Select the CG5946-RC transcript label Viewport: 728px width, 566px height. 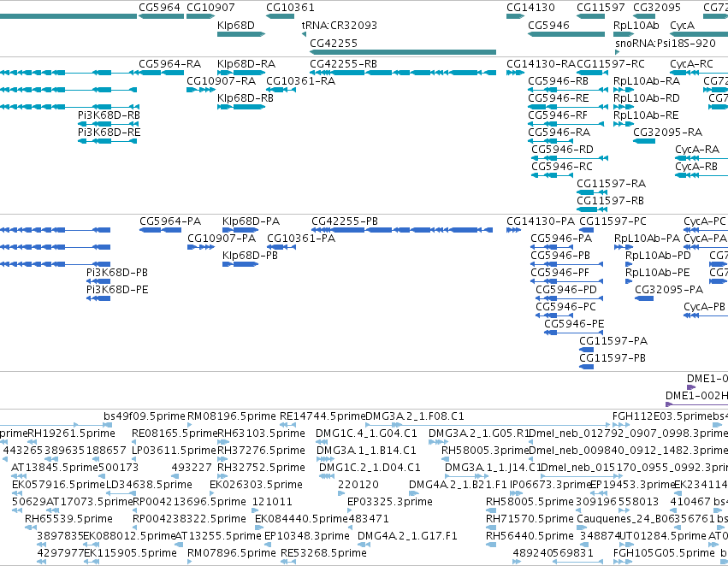pos(562,167)
